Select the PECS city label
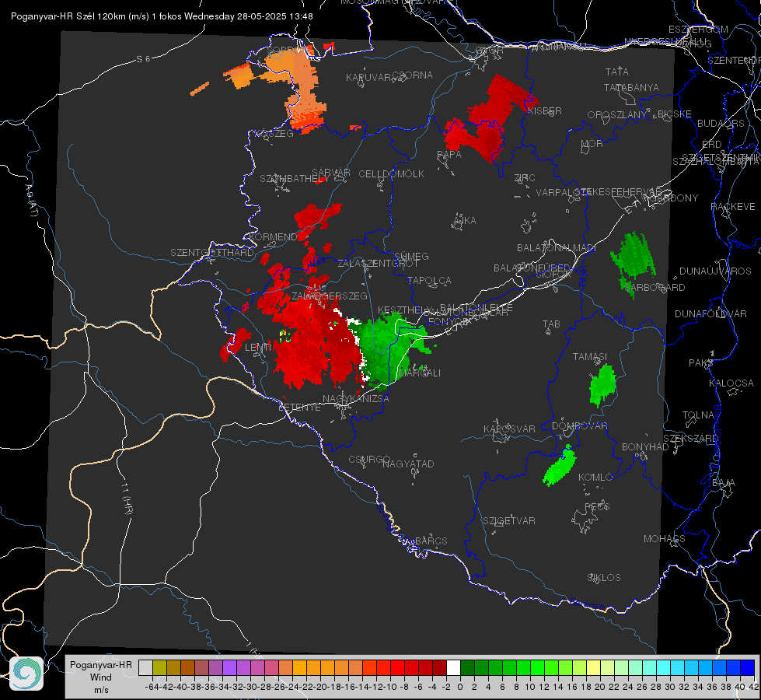Viewport: 761px width, 700px height. tap(596, 506)
